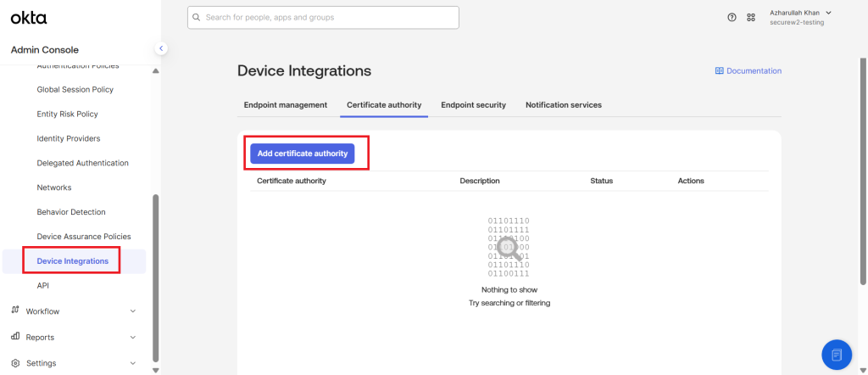
Task: Click the search people, apps and groups field
Action: coord(322,17)
